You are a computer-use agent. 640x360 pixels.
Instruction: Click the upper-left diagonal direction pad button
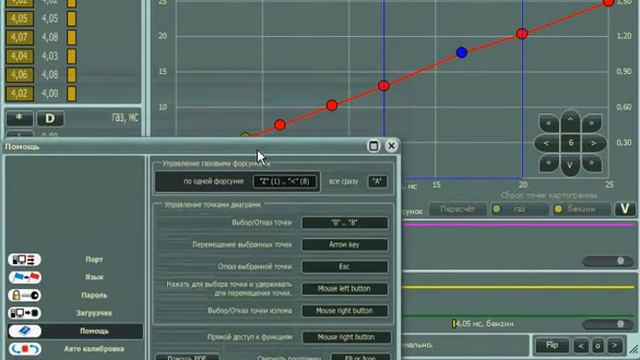click(549, 123)
